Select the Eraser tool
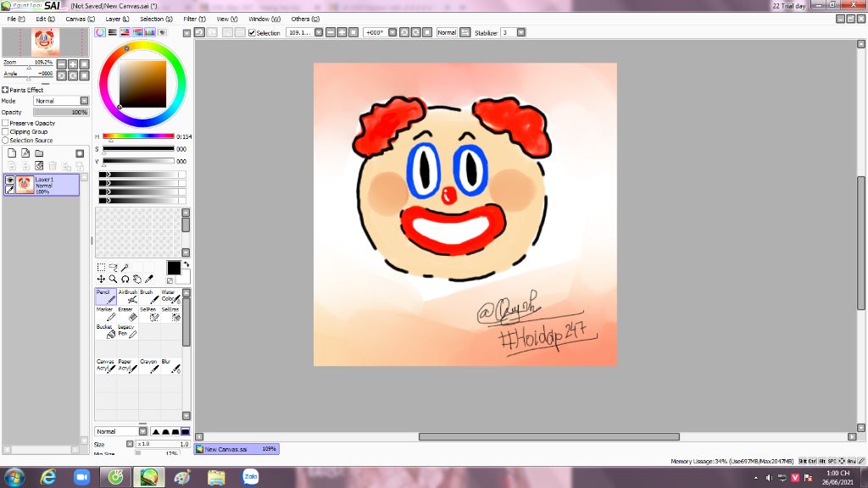Image resolution: width=868 pixels, height=488 pixels. pyautogui.click(x=126, y=313)
